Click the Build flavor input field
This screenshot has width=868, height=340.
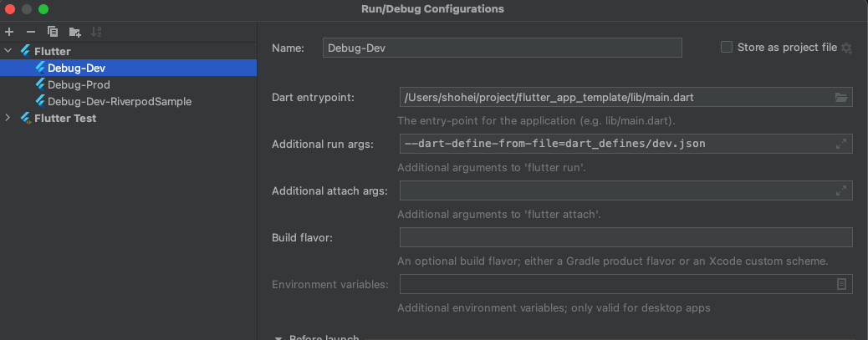click(625, 238)
